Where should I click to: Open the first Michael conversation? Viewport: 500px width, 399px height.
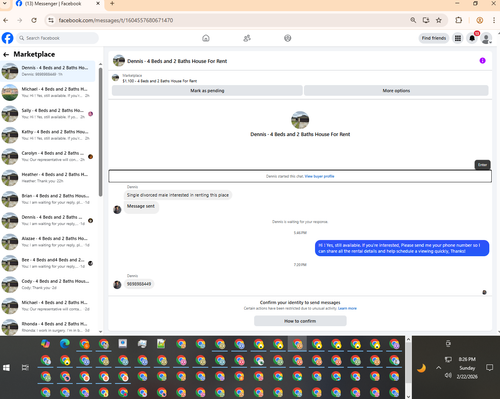pyautogui.click(x=48, y=92)
